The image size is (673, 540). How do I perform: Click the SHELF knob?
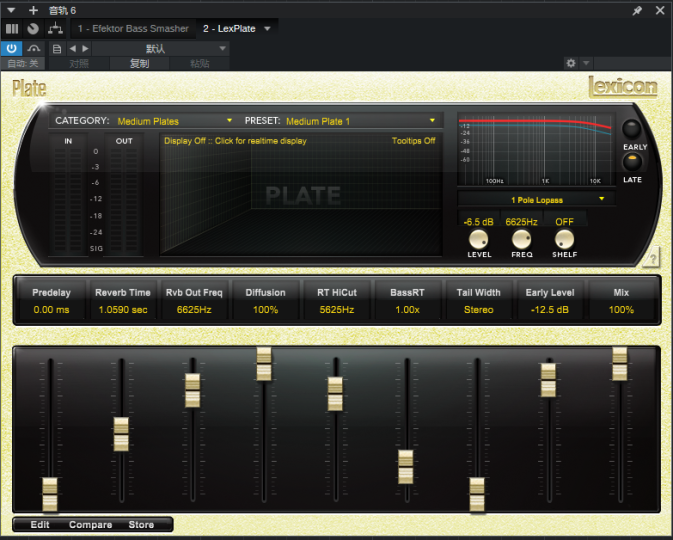565,239
